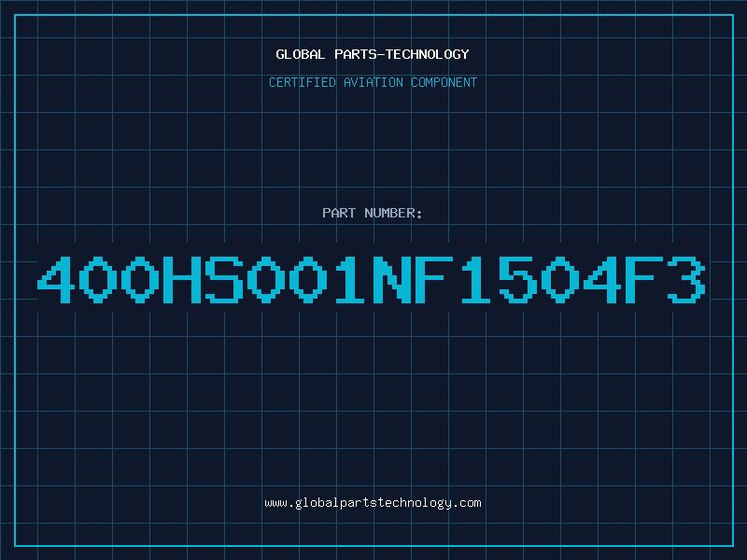Click the letter H in the part number
This screenshot has width=747, height=560.
pos(182,279)
